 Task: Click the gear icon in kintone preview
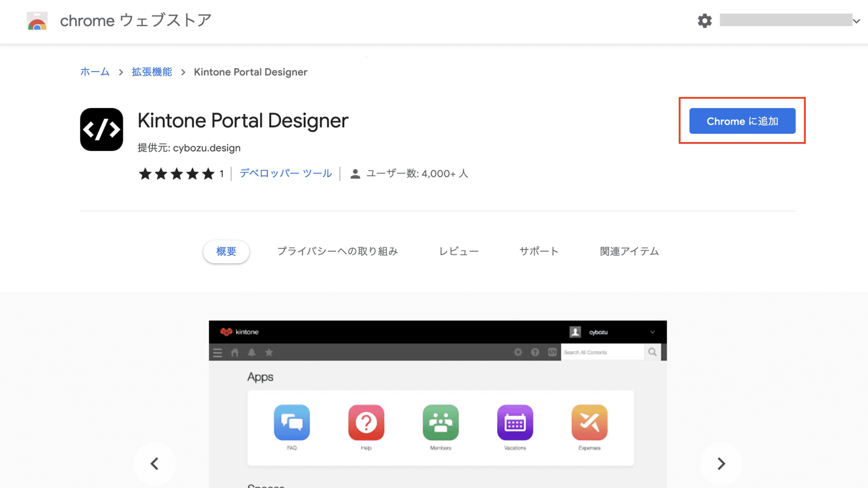[518, 352]
